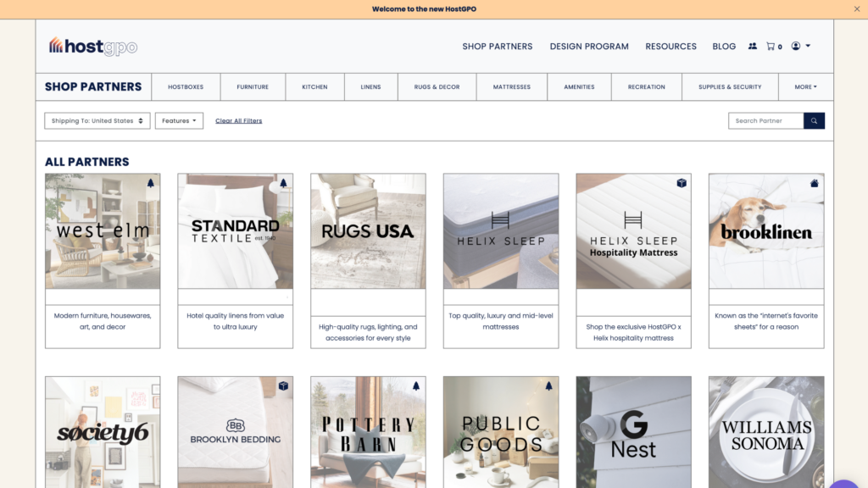Click the 'All Partners' heading
Viewport: 868px width, 488px height.
87,162
